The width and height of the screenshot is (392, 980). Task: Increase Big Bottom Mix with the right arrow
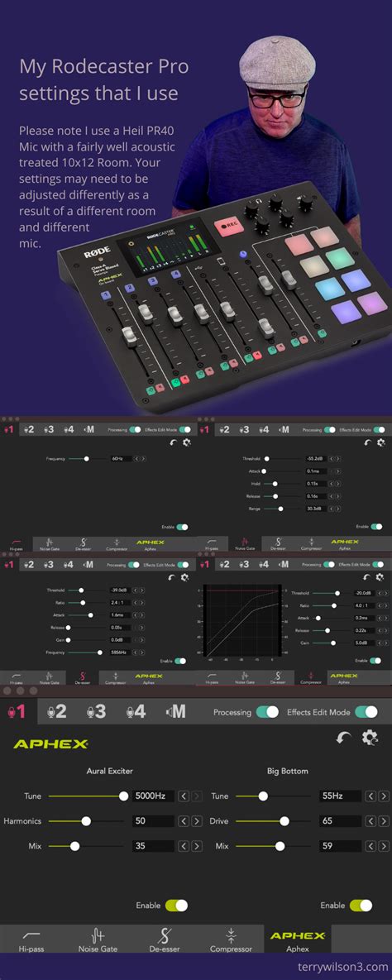coord(383,846)
